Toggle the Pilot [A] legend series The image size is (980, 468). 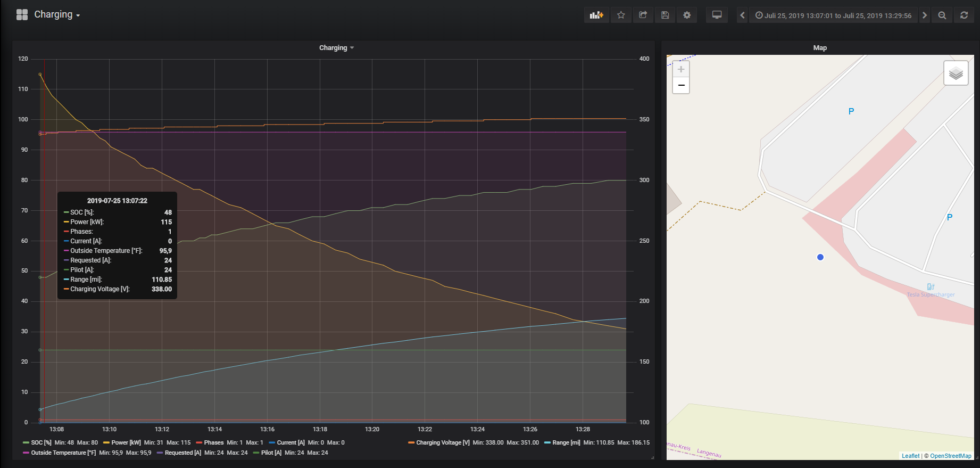tap(271, 453)
